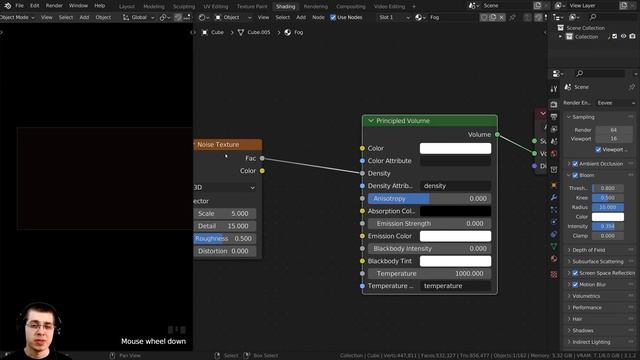Open the material Slot 1 dropdown
Viewport: 640px width, 360px height.
click(x=393, y=18)
